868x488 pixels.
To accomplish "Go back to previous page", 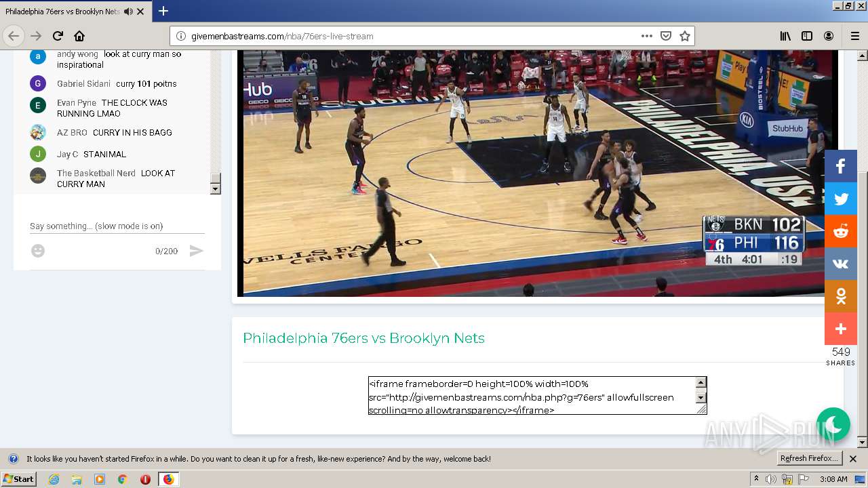I will (14, 36).
